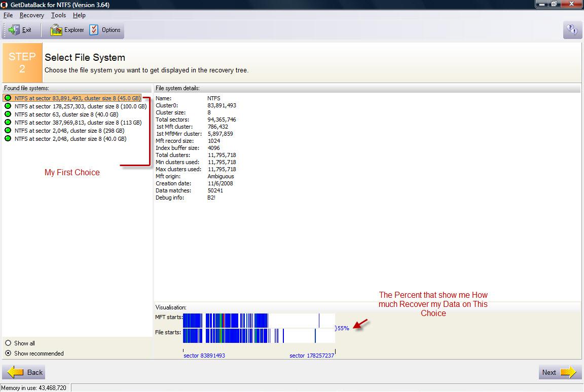Screen dimensions: 584x392
Task: Click 1st Mft cluster value 786,432
Action: click(218, 127)
